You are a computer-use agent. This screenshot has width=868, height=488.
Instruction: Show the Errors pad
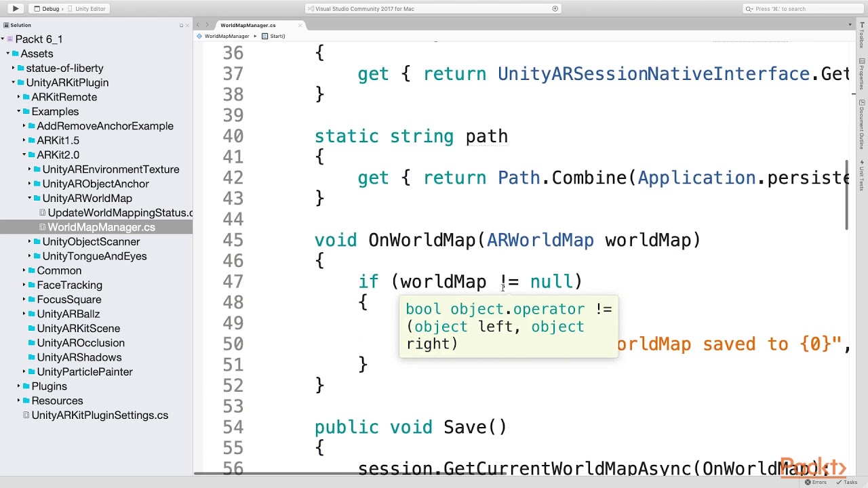coord(816,482)
